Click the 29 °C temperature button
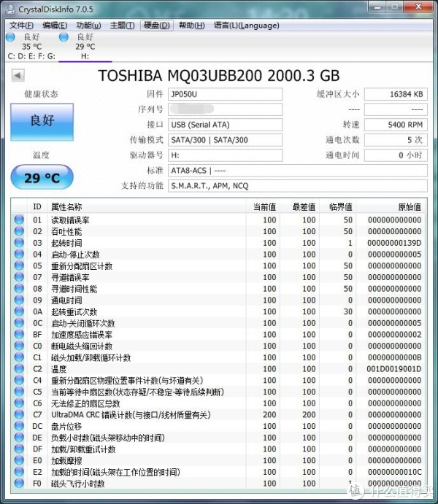 [x=42, y=177]
